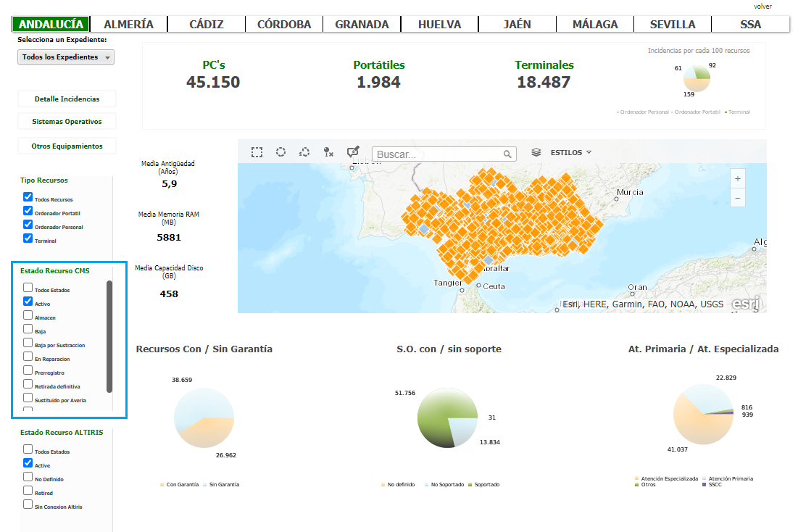Click No Soportado legend swatch
Viewport: 798px width, 532px height.
(426, 485)
